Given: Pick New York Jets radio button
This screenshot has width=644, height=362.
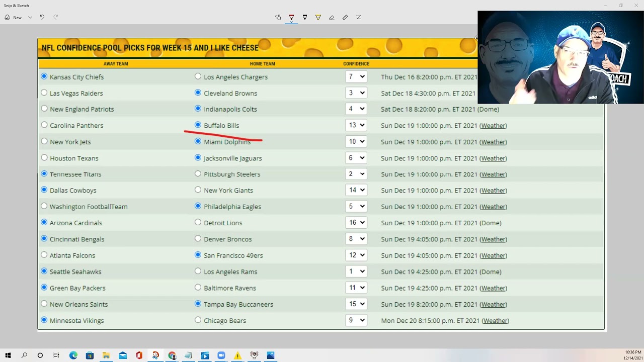Looking at the screenshot, I should [x=44, y=141].
